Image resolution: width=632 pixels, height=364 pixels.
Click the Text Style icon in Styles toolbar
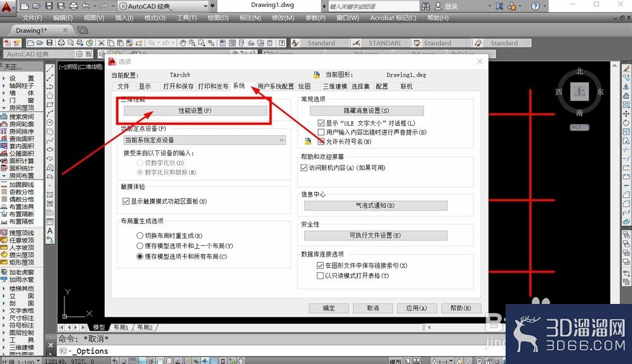pyautogui.click(x=295, y=43)
